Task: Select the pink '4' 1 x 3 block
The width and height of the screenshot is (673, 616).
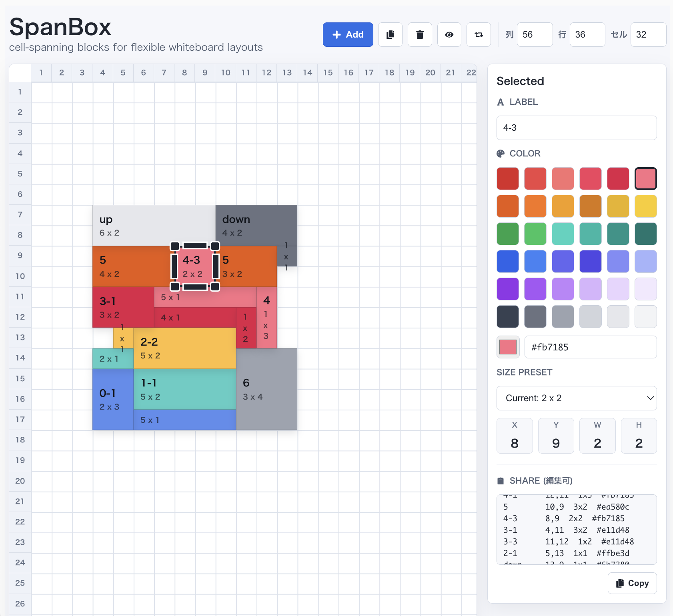Action: click(x=266, y=318)
